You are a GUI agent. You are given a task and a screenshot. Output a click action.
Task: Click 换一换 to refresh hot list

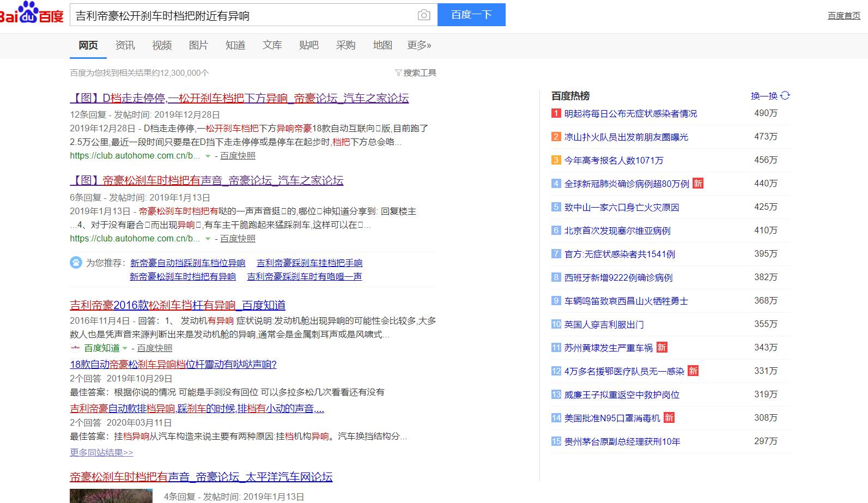pyautogui.click(x=764, y=96)
